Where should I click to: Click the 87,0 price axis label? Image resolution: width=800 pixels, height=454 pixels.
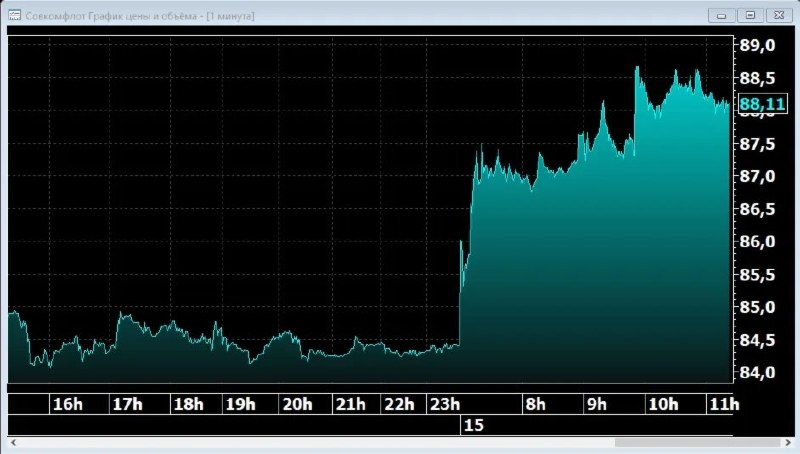point(757,176)
